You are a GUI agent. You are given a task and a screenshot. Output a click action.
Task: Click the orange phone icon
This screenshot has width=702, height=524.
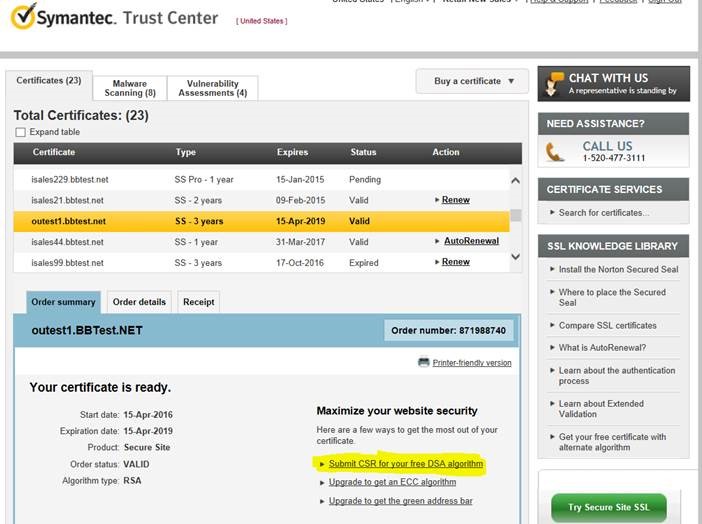click(x=554, y=152)
